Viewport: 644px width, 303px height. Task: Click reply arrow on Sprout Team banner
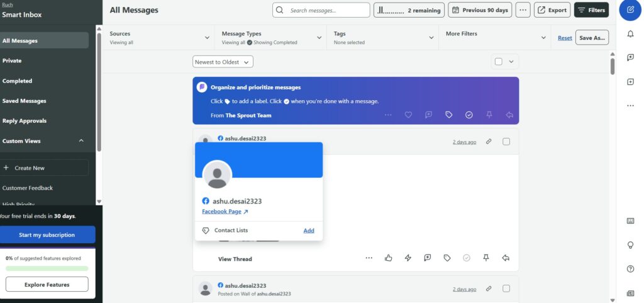point(509,115)
